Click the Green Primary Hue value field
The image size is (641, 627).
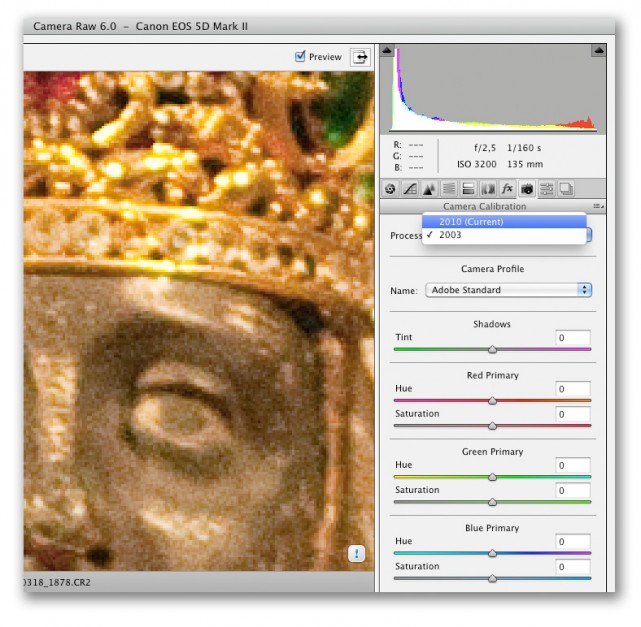(x=573, y=465)
